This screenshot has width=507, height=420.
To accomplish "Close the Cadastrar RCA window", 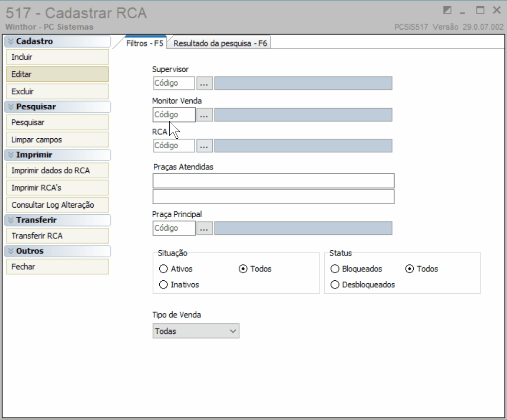I will pos(496,11).
